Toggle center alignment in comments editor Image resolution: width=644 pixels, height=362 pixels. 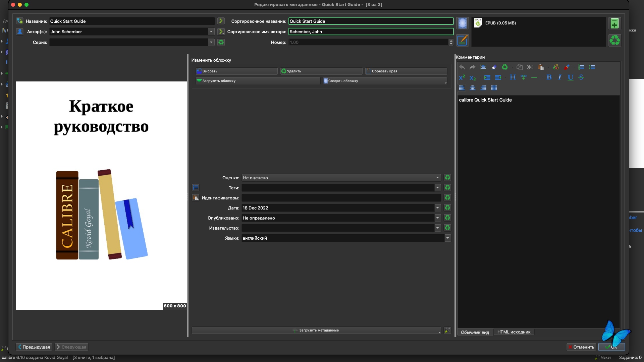click(x=473, y=88)
